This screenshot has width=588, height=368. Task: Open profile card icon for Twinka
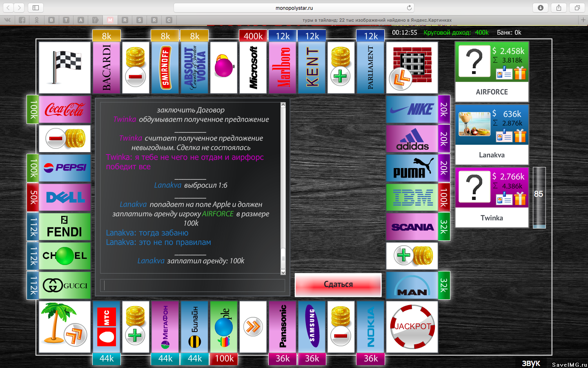[x=504, y=199]
